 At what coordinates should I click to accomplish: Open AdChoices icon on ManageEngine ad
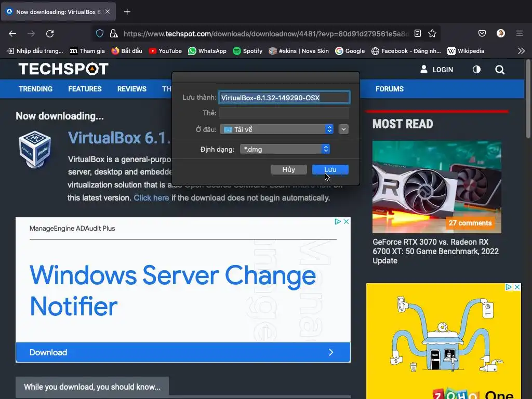click(x=338, y=221)
